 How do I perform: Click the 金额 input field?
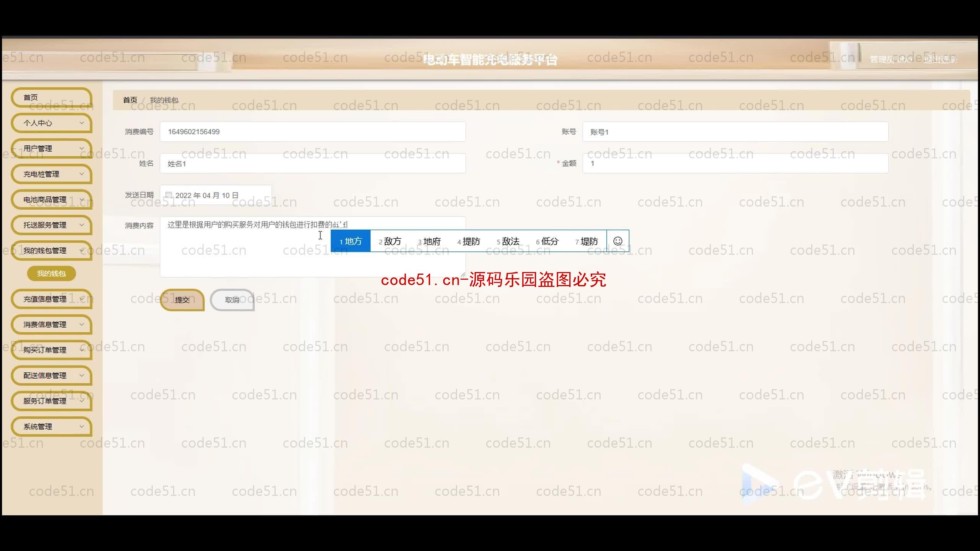pos(735,163)
